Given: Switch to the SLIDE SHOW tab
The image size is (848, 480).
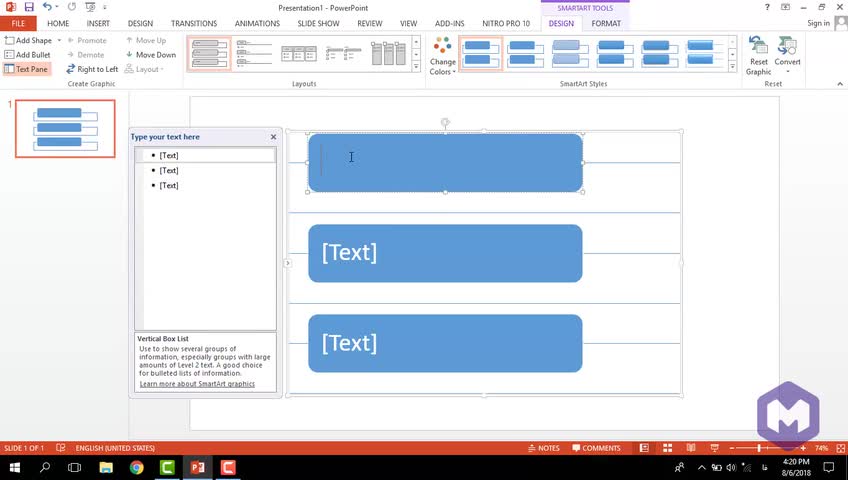Looking at the screenshot, I should point(319,23).
